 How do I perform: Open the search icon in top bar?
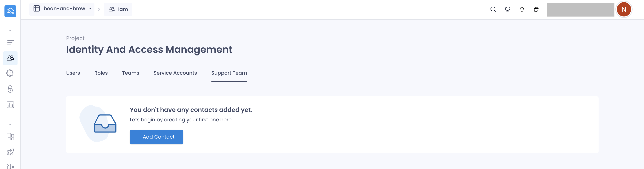[493, 9]
